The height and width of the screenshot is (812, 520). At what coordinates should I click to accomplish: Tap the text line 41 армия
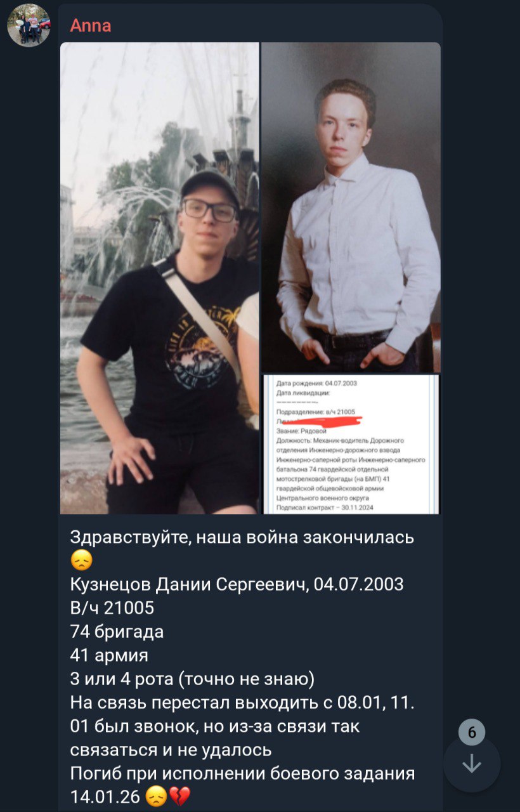pyautogui.click(x=109, y=655)
